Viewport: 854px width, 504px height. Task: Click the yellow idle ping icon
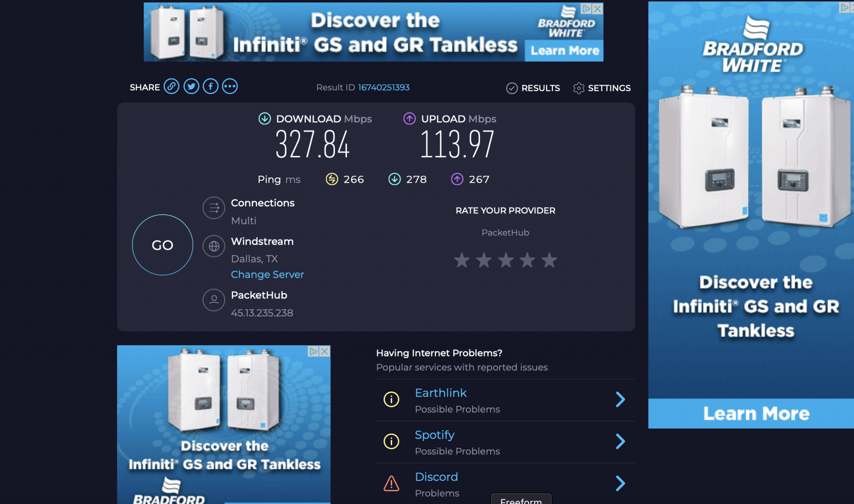[x=332, y=179]
